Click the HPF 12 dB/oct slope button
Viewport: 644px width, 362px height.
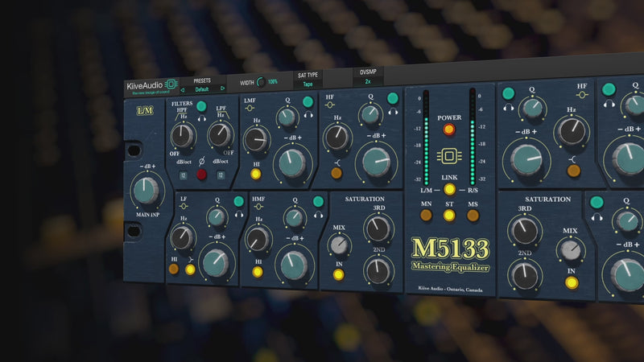[183, 175]
